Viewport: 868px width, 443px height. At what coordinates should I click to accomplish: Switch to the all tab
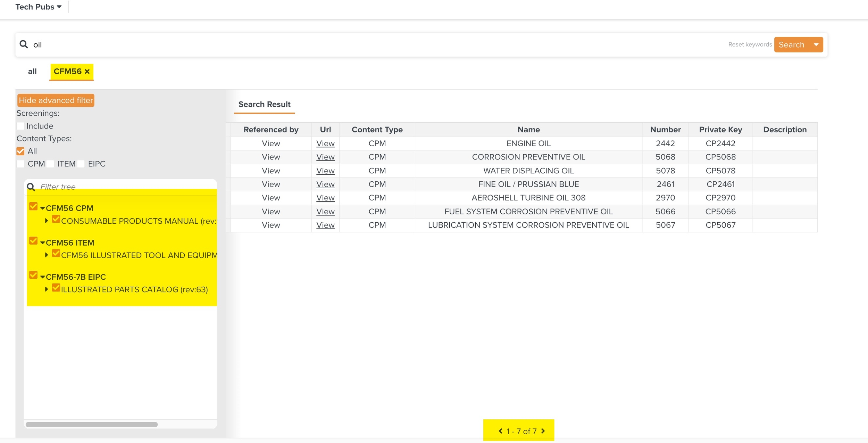pos(32,72)
